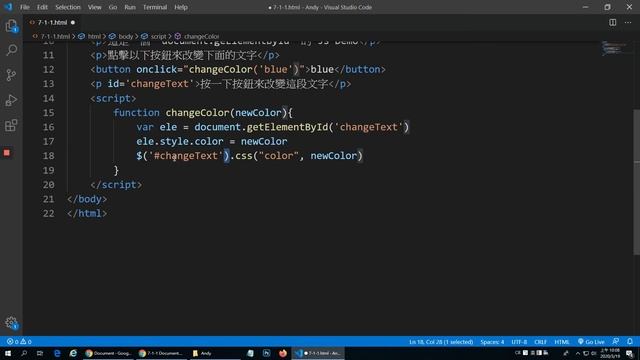Switch to the Firefox taskbar icon
640x360 pixels.
pos(282,353)
